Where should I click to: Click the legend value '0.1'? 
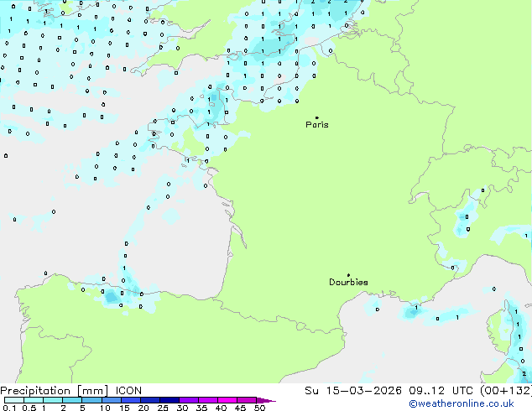9,408
